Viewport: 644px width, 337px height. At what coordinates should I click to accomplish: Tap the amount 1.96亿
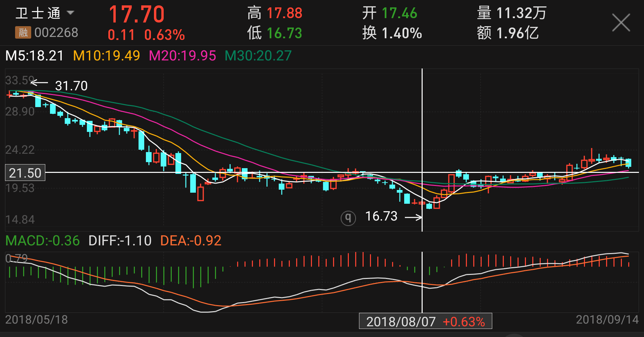(518, 33)
